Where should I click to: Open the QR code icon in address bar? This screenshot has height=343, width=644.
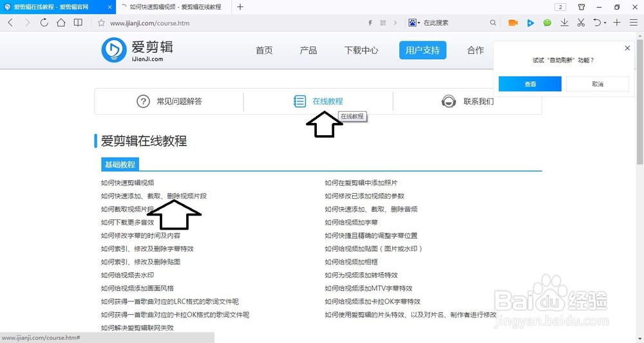coord(383,23)
